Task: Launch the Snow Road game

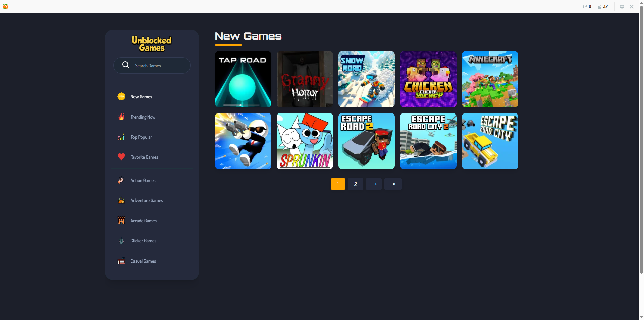Action: 367,79
